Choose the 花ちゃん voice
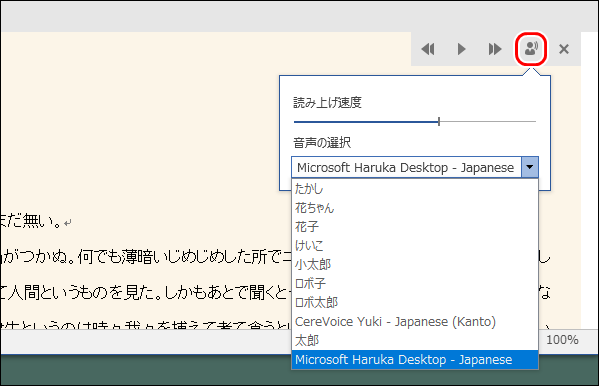 click(415, 208)
